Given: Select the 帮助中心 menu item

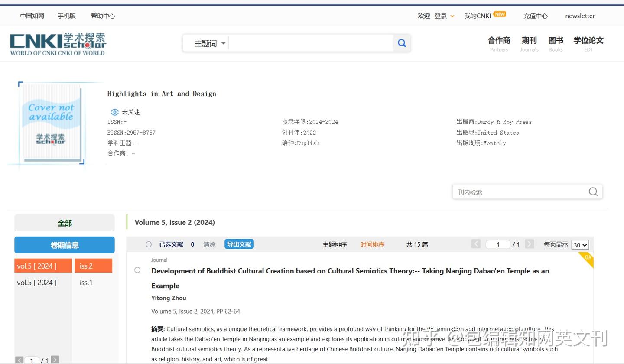Looking at the screenshot, I should point(103,16).
